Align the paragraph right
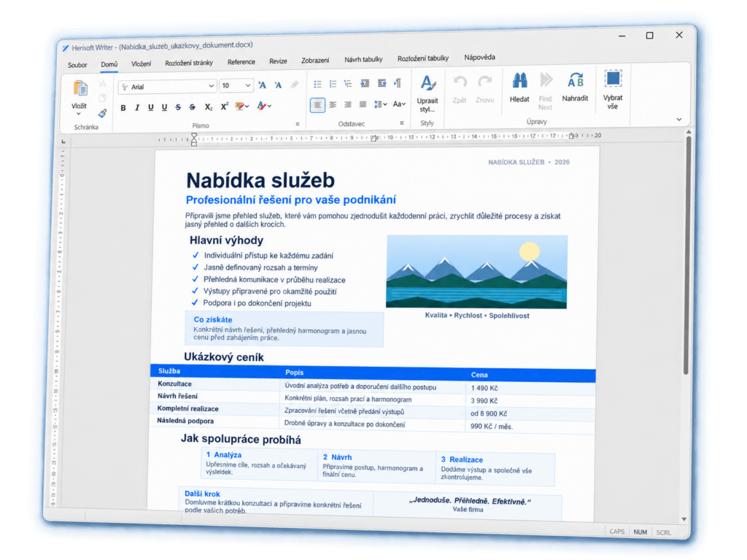Image resolution: width=747 pixels, height=560 pixels. 348,104
